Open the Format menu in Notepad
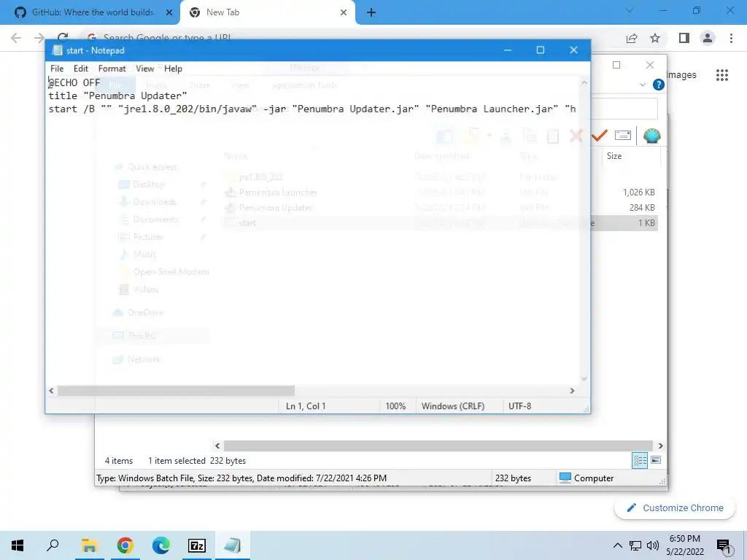Image resolution: width=747 pixels, height=560 pixels. [x=112, y=69]
